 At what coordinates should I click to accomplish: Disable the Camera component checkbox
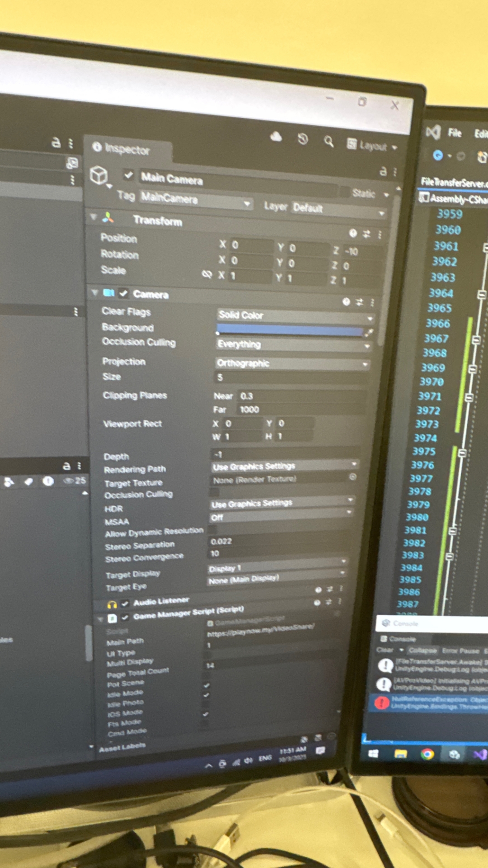tap(123, 293)
